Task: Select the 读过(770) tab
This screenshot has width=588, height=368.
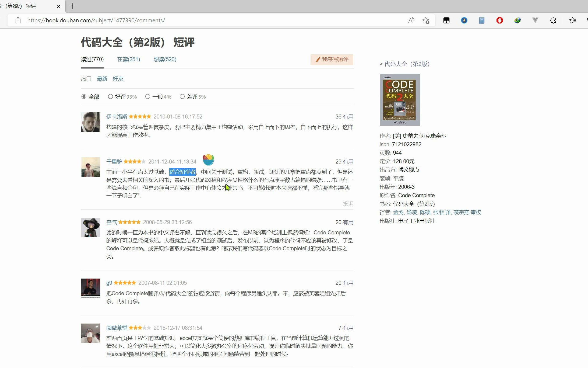Action: coord(92,59)
